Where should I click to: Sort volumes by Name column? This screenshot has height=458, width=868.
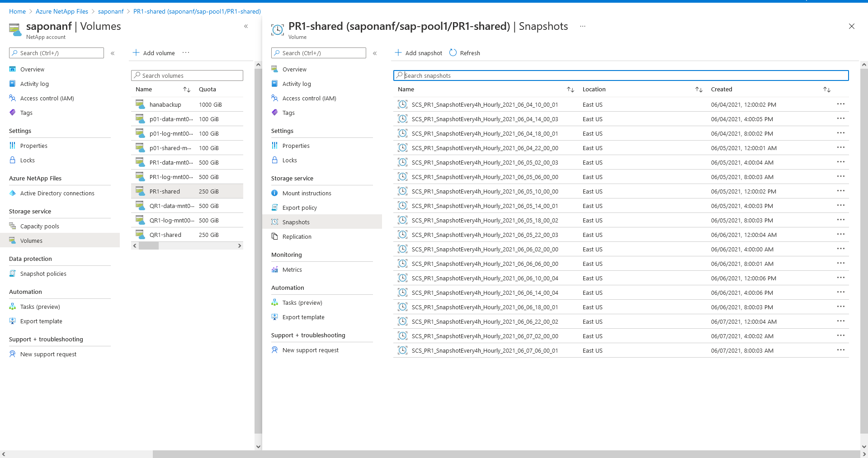click(187, 90)
